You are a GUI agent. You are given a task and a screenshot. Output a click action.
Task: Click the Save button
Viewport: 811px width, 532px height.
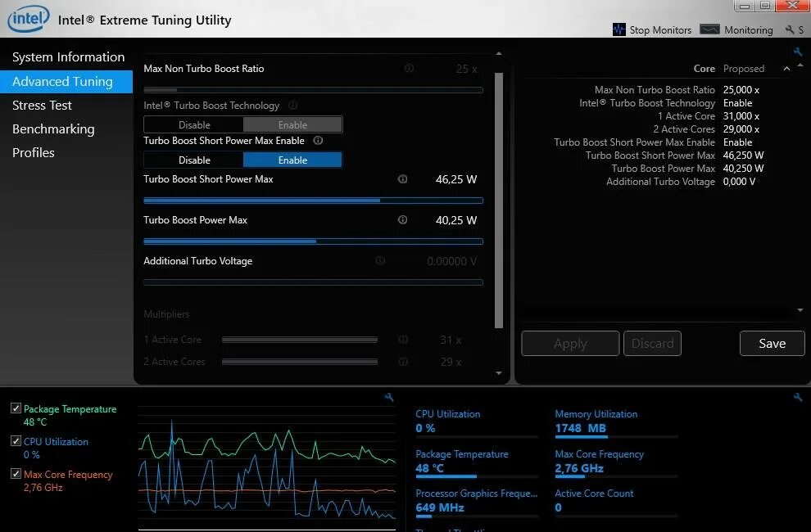click(772, 343)
